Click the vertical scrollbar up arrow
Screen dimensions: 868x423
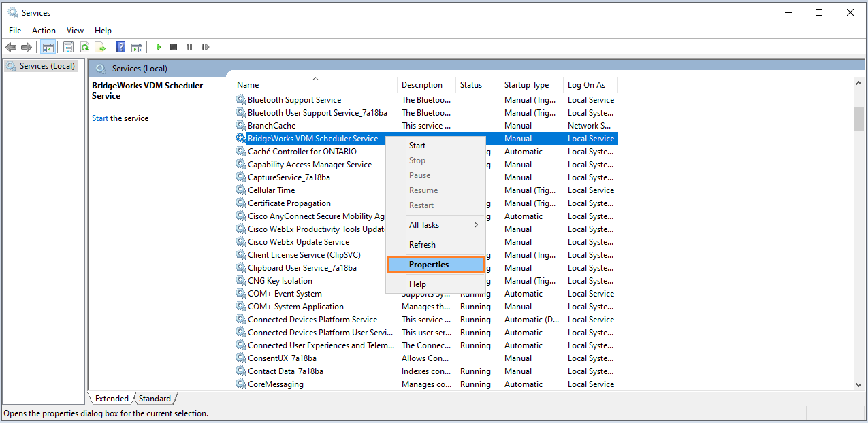pyautogui.click(x=858, y=83)
